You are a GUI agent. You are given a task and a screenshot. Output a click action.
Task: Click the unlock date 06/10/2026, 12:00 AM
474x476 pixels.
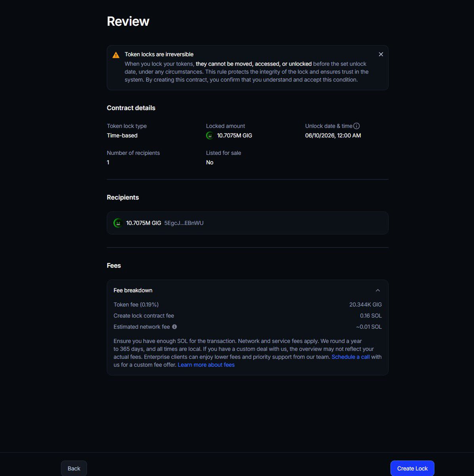click(x=333, y=136)
